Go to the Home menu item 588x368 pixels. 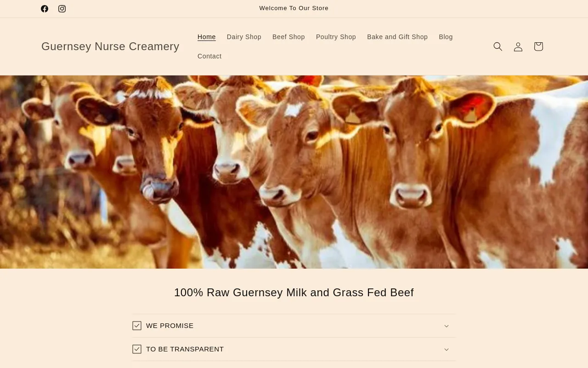point(207,37)
